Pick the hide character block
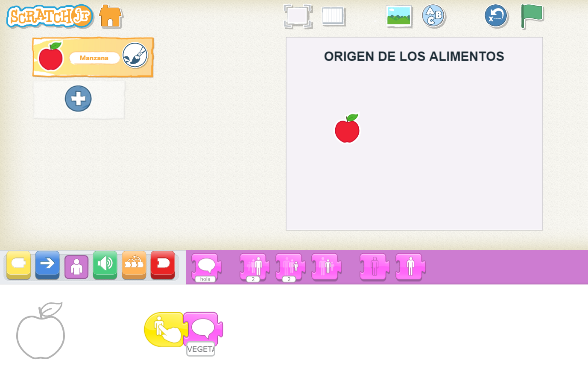The height and width of the screenshot is (375, 588). (375, 267)
